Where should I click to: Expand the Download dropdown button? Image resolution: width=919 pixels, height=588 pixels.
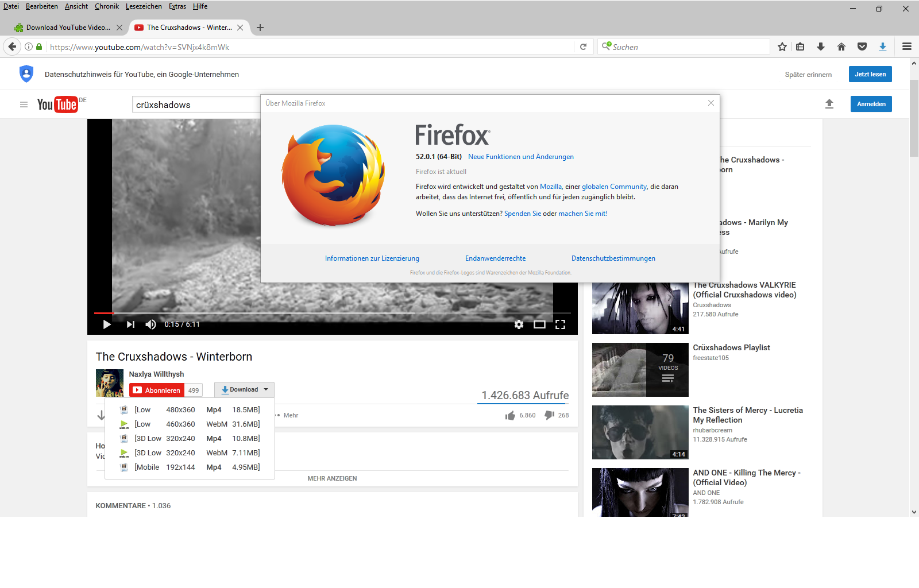[245, 390]
